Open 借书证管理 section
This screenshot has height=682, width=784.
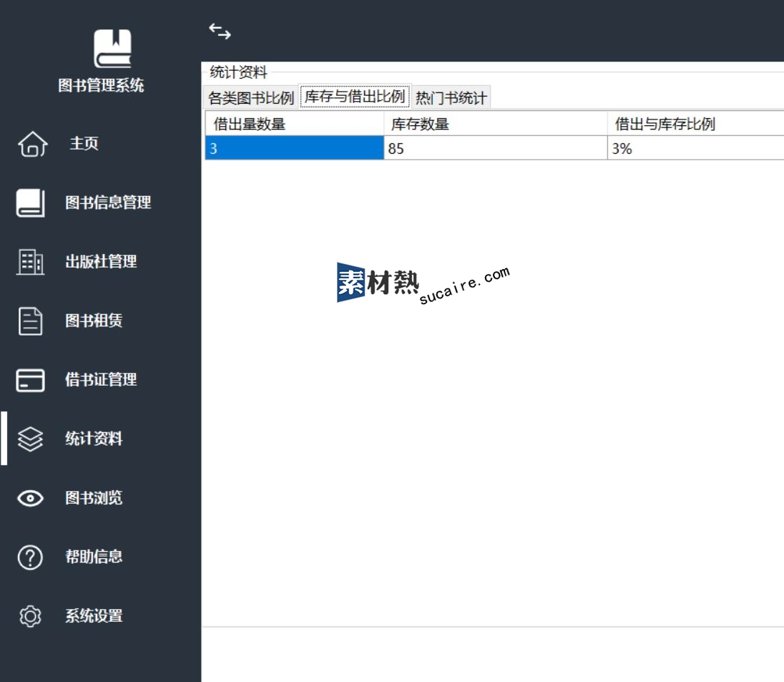pyautogui.click(x=101, y=380)
